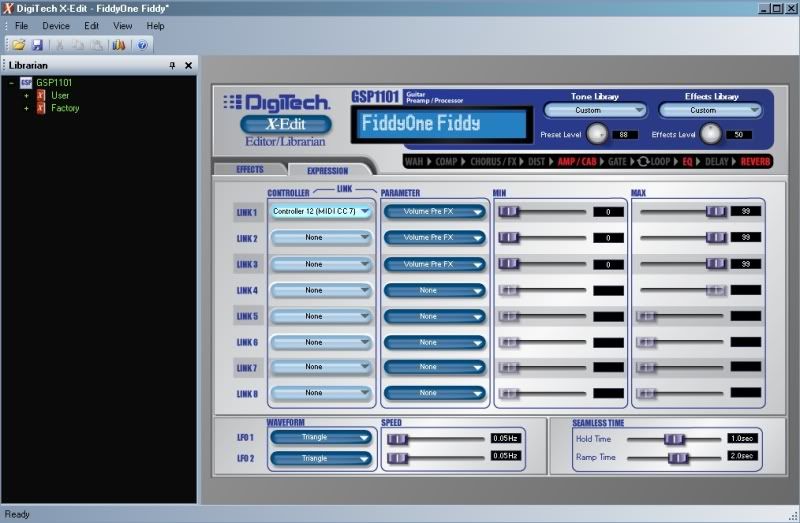Open Link 1 controller dropdown (MIDI CC 7)

pyautogui.click(x=321, y=211)
